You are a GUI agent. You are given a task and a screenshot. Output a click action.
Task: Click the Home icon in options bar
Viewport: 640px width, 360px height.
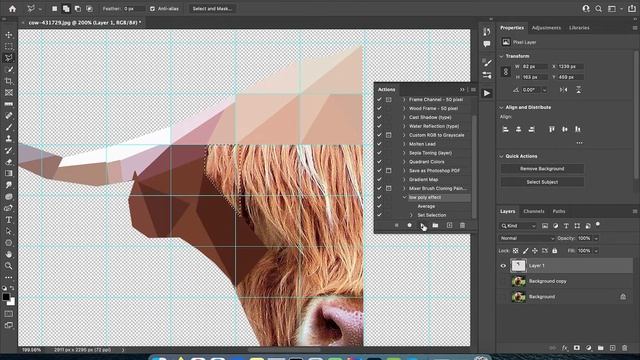coord(12,9)
